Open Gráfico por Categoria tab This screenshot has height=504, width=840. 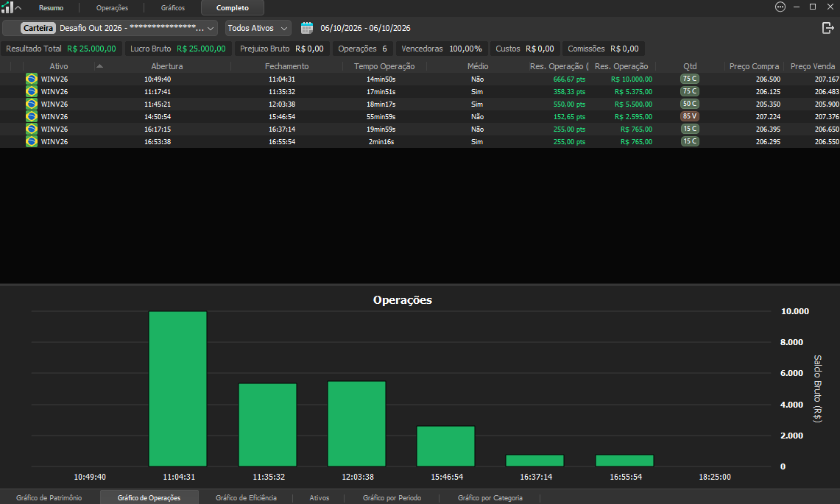coord(490,497)
